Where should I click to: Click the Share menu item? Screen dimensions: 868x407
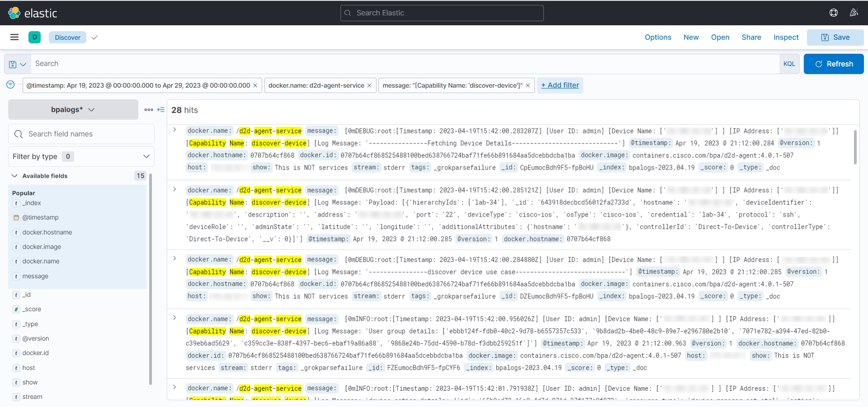[751, 37]
